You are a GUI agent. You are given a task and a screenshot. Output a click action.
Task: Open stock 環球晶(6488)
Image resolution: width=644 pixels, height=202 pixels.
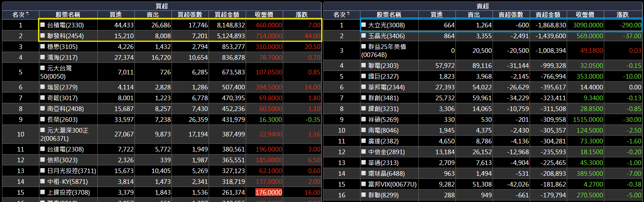pyautogui.click(x=386, y=173)
